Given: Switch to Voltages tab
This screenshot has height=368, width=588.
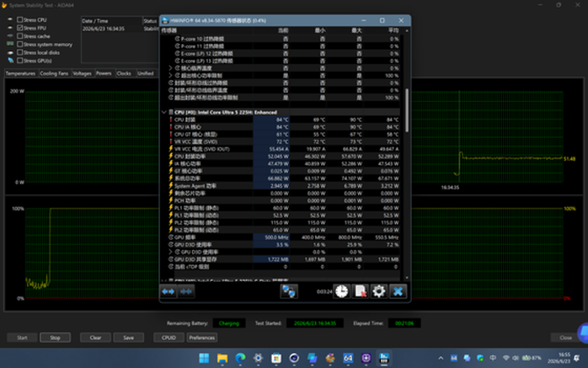Looking at the screenshot, I should (82, 74).
